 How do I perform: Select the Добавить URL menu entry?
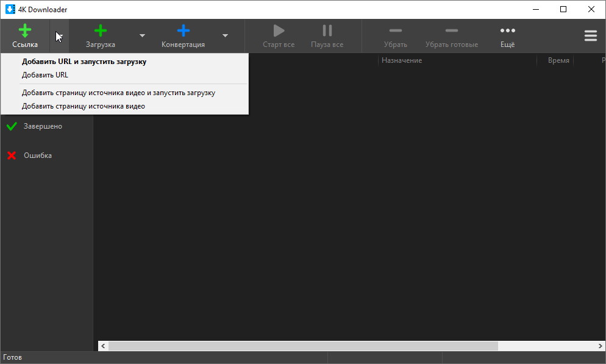click(45, 75)
